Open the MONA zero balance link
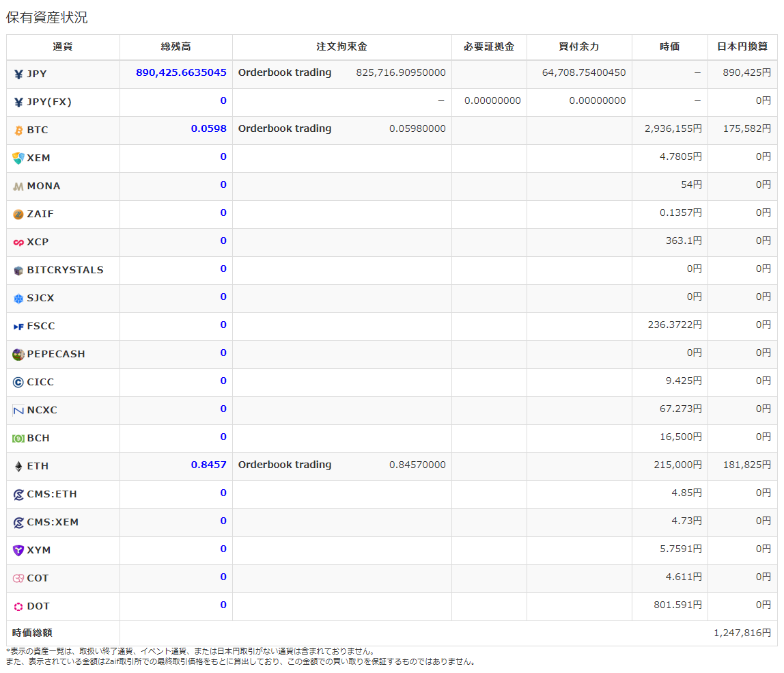The width and height of the screenshot is (784, 673). 223,184
